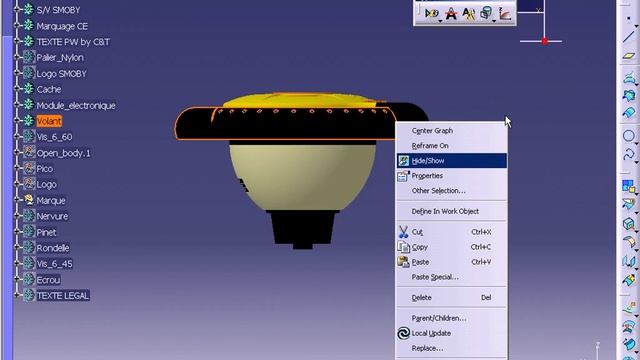
Task: Expand the Module_electronique tree node
Action: (17, 105)
